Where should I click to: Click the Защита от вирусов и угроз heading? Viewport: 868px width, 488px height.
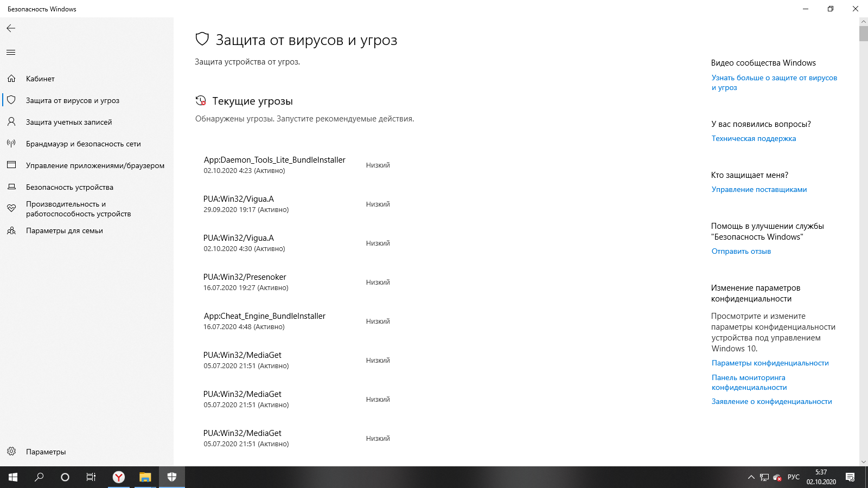(307, 40)
